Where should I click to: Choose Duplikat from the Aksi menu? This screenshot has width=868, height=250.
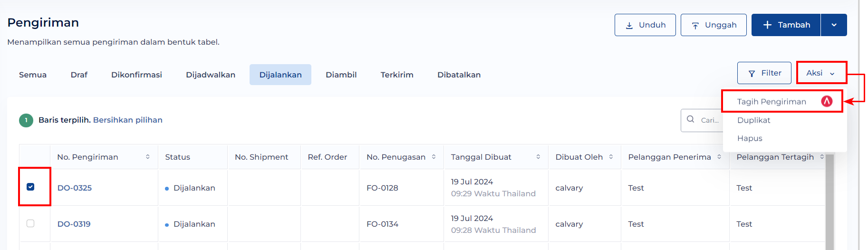(754, 120)
